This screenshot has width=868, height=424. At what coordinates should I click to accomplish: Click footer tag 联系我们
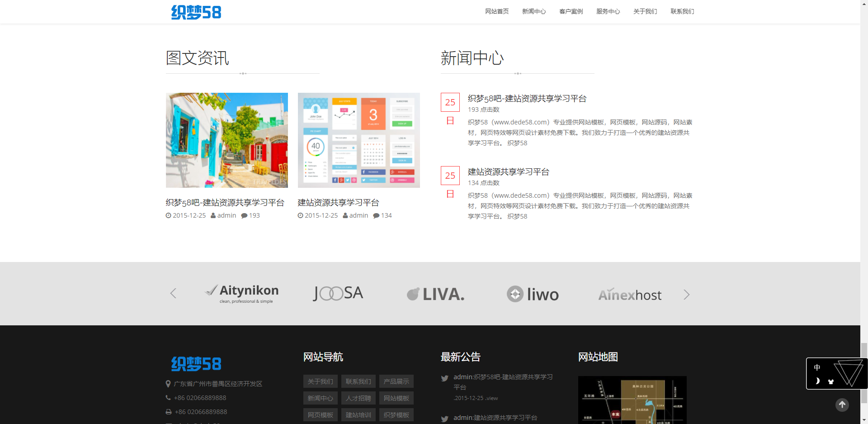point(359,381)
